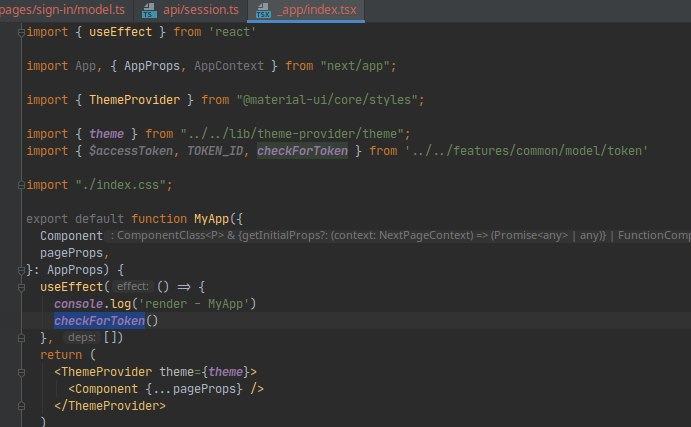Click the <Component {...pageProps} /> element
Image resolution: width=691 pixels, height=427 pixels.
[166, 389]
